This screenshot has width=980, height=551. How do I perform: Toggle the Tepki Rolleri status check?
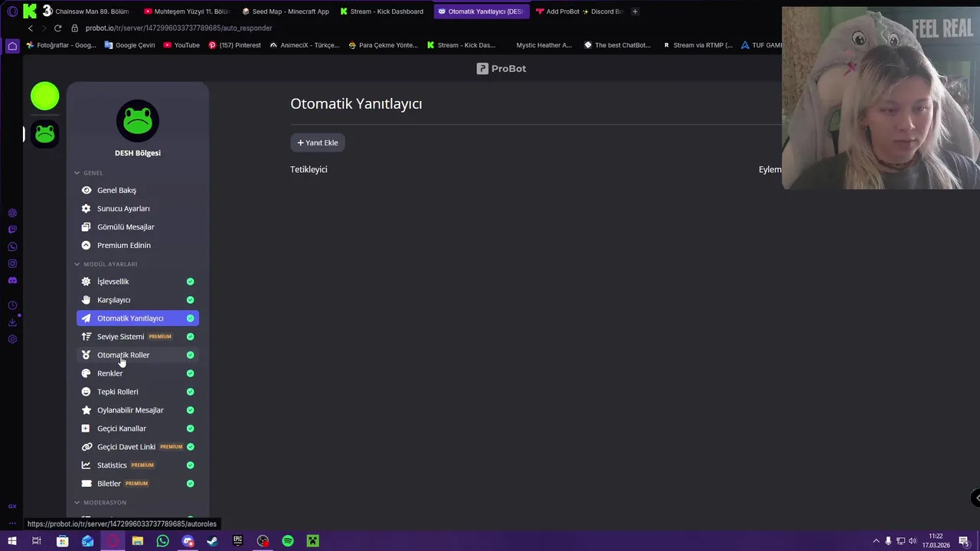(x=190, y=392)
